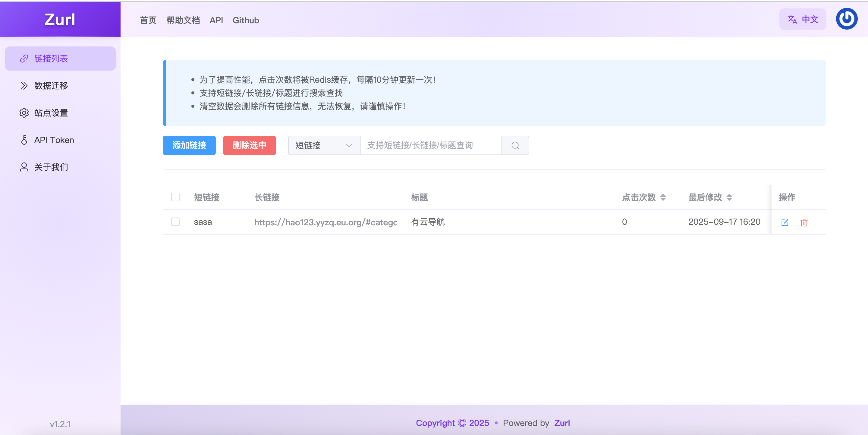
Task: Click the edit icon for sasa link
Action: click(x=785, y=222)
